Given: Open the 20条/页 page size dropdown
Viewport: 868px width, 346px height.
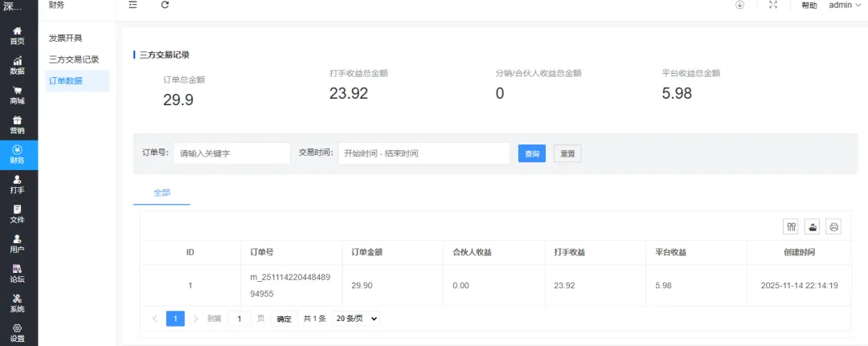Looking at the screenshot, I should (x=355, y=319).
